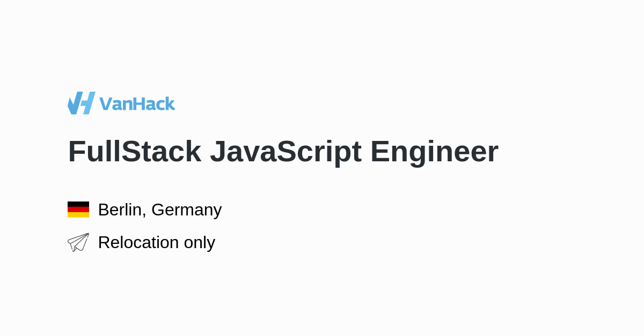Click the VanHack wordmark text
The width and height of the screenshot is (644, 336).
tap(137, 103)
